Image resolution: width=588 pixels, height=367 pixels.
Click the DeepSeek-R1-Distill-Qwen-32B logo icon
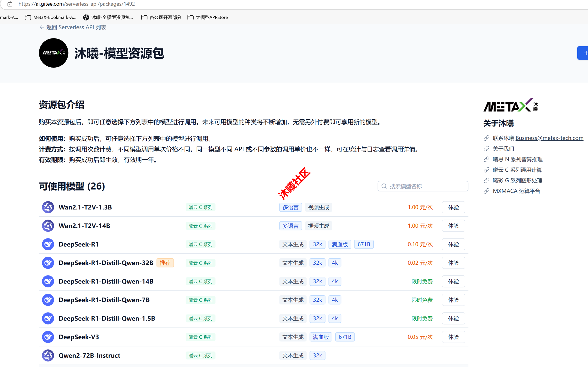point(48,263)
